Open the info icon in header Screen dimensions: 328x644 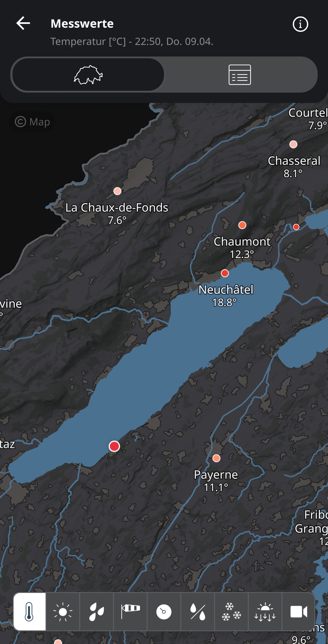300,24
